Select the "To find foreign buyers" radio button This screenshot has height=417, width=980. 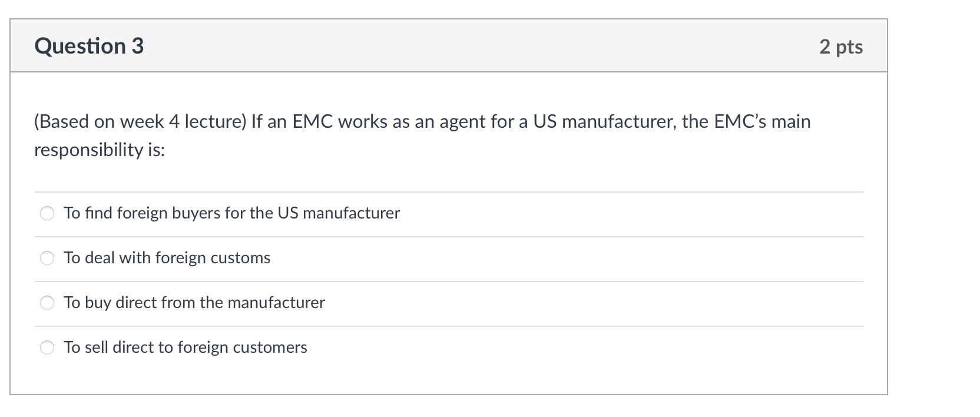pyautogui.click(x=47, y=213)
